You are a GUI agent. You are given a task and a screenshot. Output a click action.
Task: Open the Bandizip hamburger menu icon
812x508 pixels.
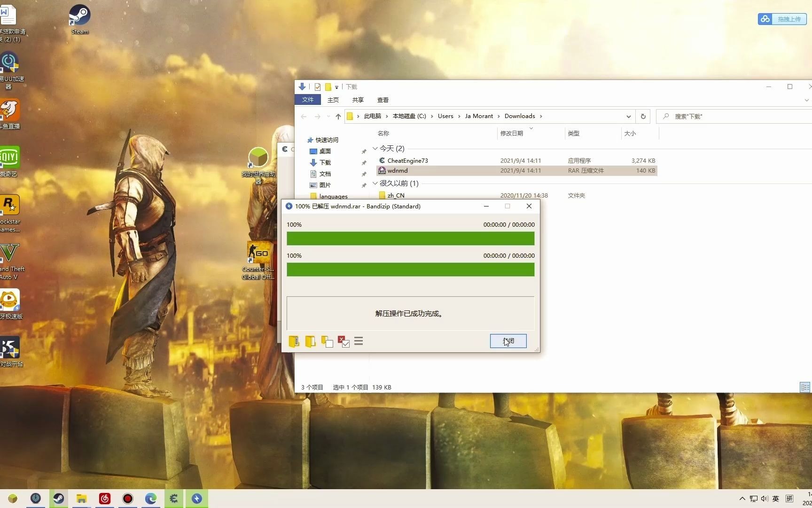[359, 341]
